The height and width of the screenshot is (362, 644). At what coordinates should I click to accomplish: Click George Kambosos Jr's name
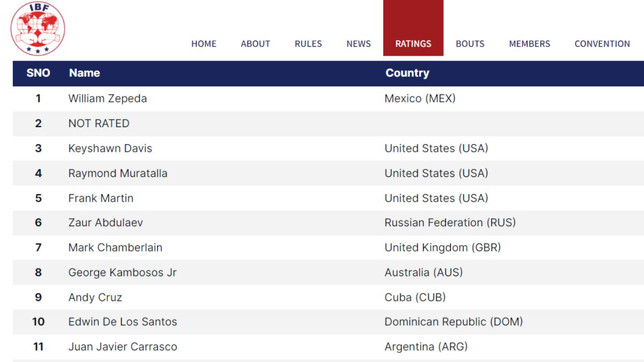pyautogui.click(x=122, y=272)
